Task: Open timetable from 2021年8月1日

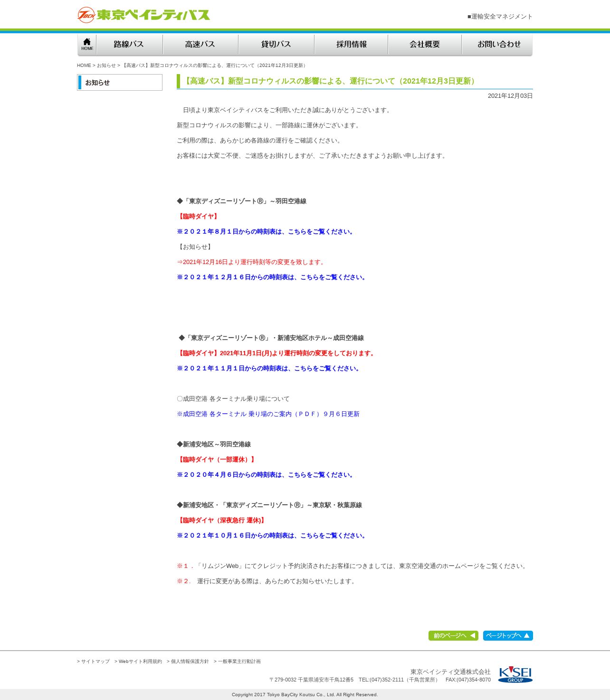Action: 266,232
